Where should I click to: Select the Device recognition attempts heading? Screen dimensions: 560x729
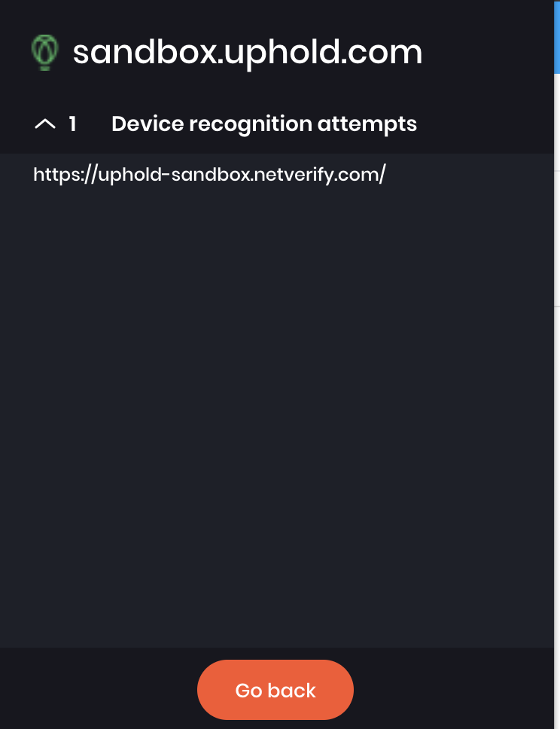264,124
